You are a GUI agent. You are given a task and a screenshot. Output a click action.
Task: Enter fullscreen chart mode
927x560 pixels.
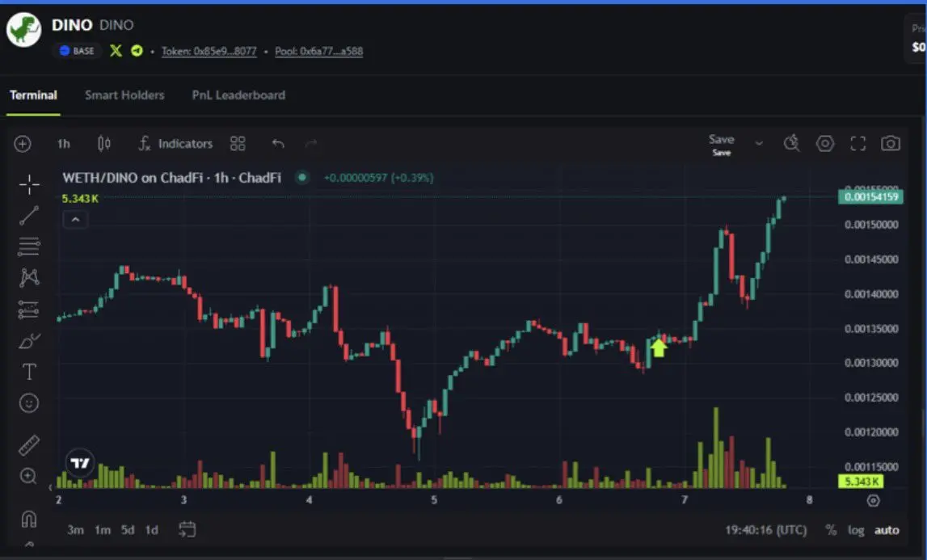(x=857, y=143)
